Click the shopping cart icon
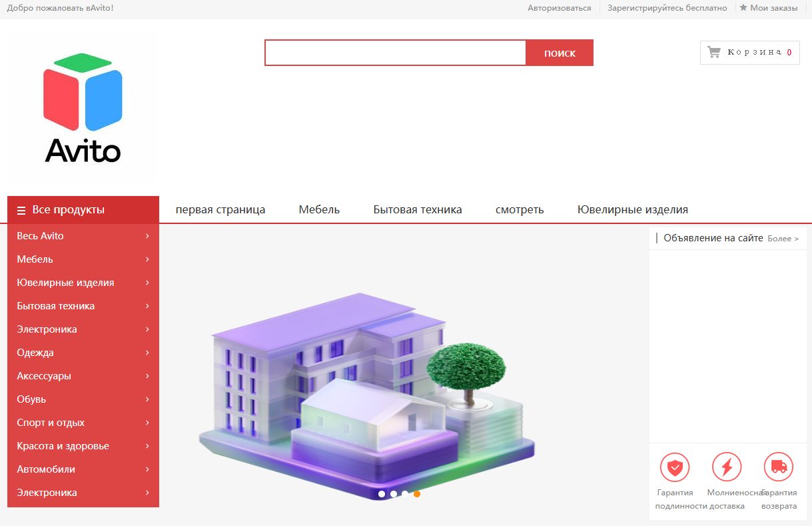 point(714,52)
